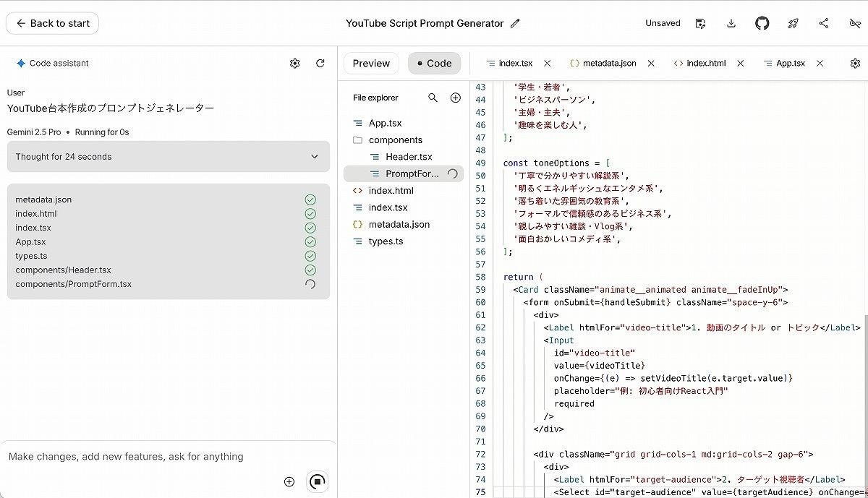Image resolution: width=868 pixels, height=498 pixels.
Task: Open the metadata.json editor tab
Action: pos(609,64)
